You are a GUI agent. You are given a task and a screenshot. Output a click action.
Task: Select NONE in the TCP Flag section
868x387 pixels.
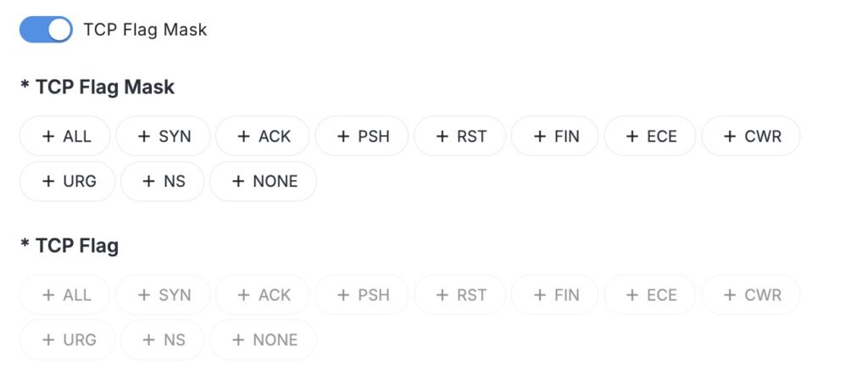coord(263,339)
